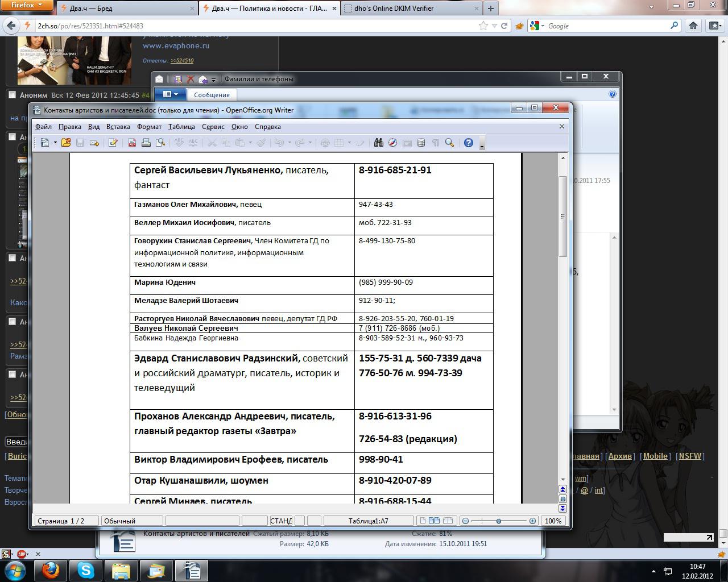The width and height of the screenshot is (728, 582).
Task: Toggle Nonprinting Characters pilcrow icon
Action: tap(435, 143)
